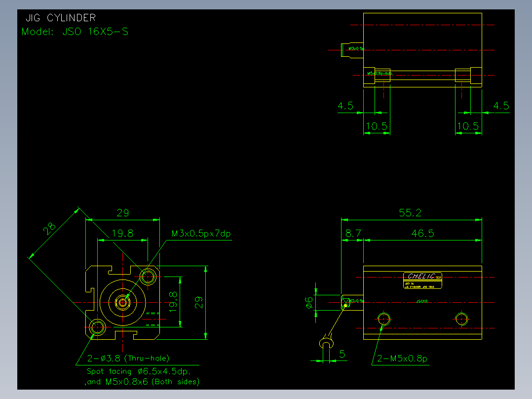Click the Spot facing ø6.5x4.5dp note
The height and width of the screenshot is (399, 532).
(x=138, y=371)
